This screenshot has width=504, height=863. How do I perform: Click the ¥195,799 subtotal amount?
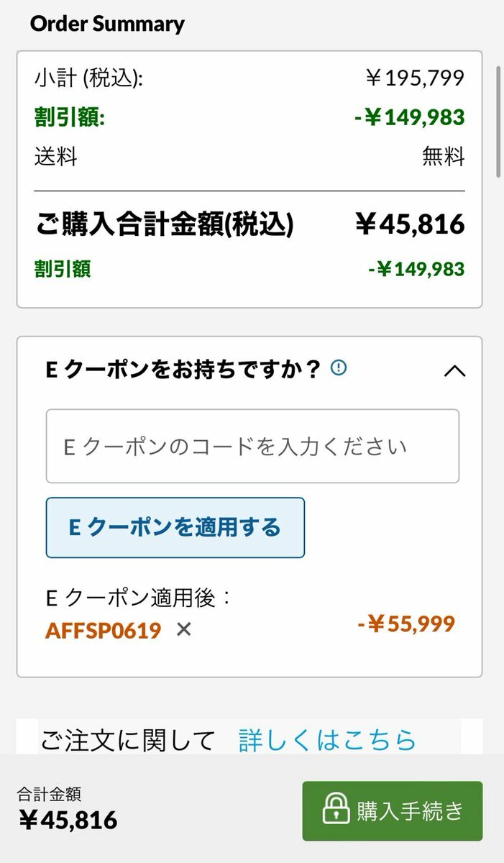tap(414, 78)
